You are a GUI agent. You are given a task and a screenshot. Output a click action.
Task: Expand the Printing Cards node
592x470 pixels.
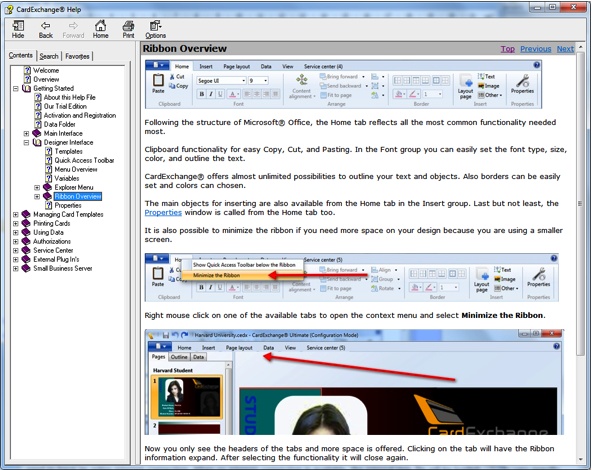point(15,223)
